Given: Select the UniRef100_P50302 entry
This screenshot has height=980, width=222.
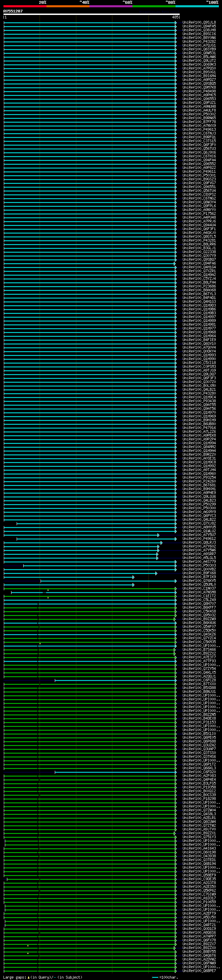Looking at the screenshot, I should point(199,114).
